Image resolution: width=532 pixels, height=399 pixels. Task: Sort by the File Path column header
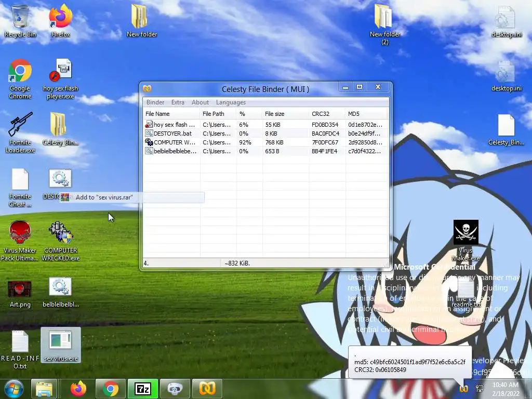pos(218,114)
